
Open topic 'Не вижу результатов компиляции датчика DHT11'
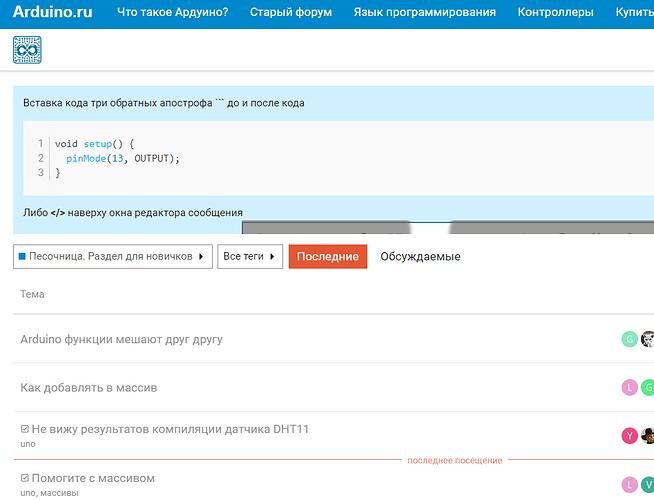(170, 429)
